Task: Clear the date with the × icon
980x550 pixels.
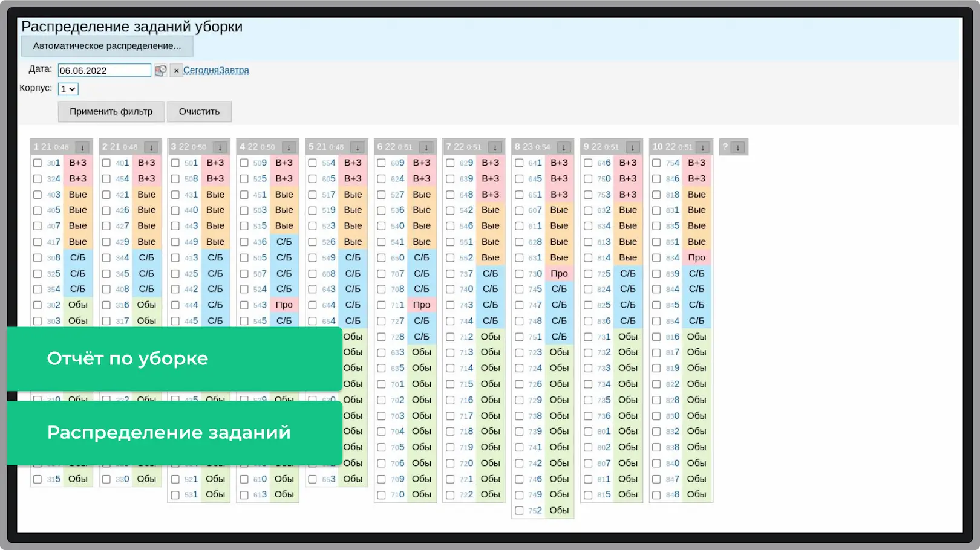Action: [176, 71]
